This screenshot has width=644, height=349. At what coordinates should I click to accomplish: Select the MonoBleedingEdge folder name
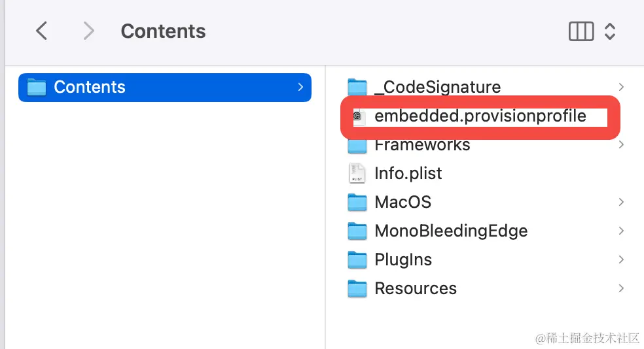click(x=451, y=231)
